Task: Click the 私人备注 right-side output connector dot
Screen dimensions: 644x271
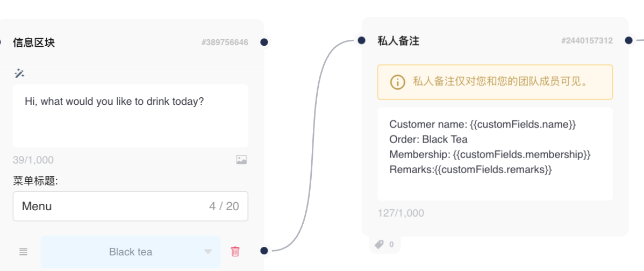Action: tap(628, 40)
